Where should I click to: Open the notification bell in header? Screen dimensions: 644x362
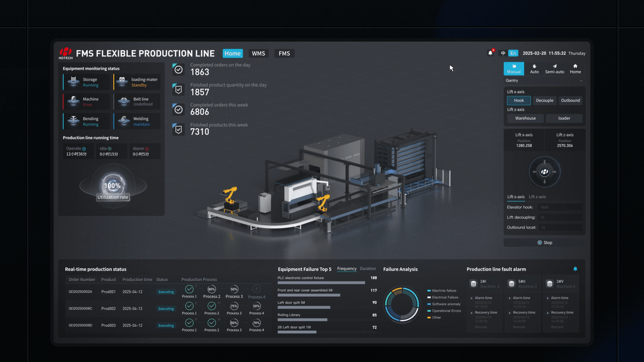(x=491, y=53)
